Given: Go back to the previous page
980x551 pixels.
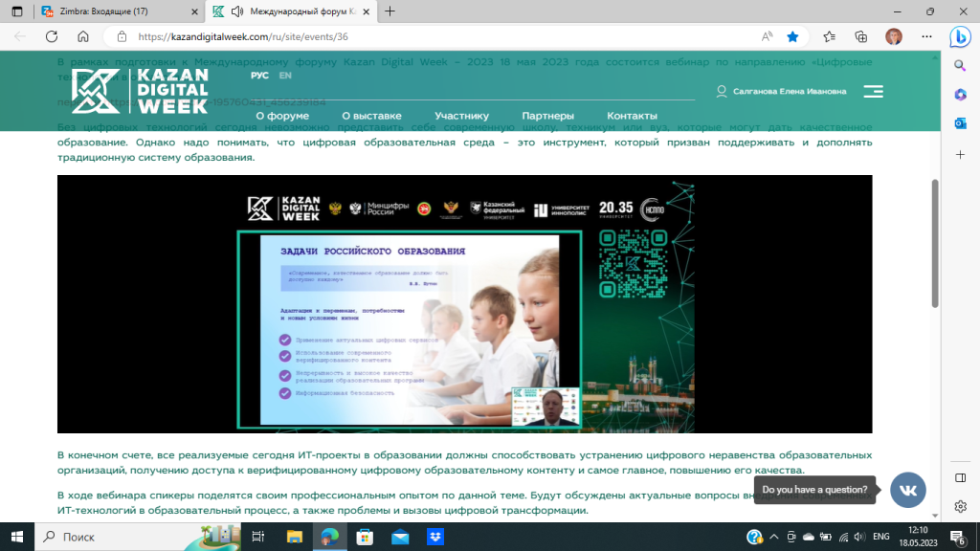Looking at the screenshot, I should pos(20,37).
